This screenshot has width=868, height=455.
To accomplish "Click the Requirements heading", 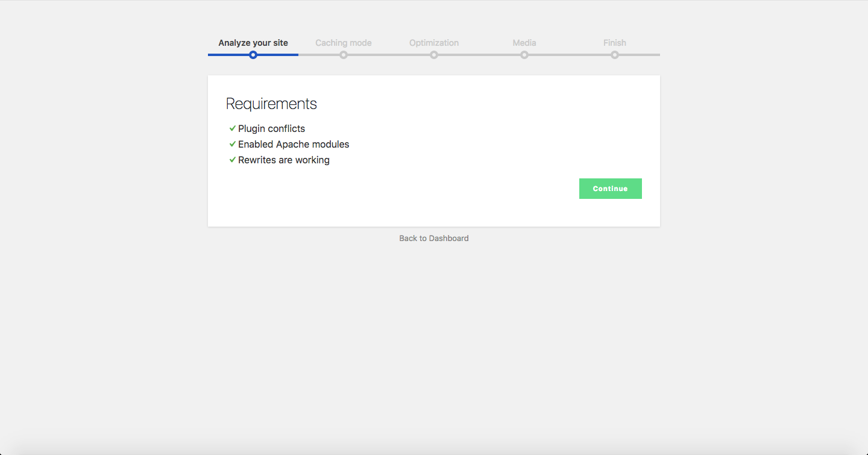I will pyautogui.click(x=271, y=104).
